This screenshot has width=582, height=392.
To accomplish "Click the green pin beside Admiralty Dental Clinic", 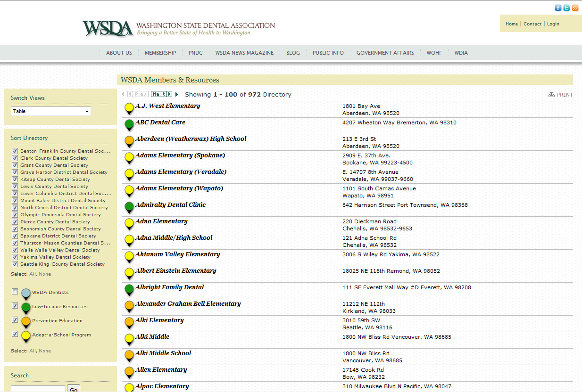I will coord(129,208).
